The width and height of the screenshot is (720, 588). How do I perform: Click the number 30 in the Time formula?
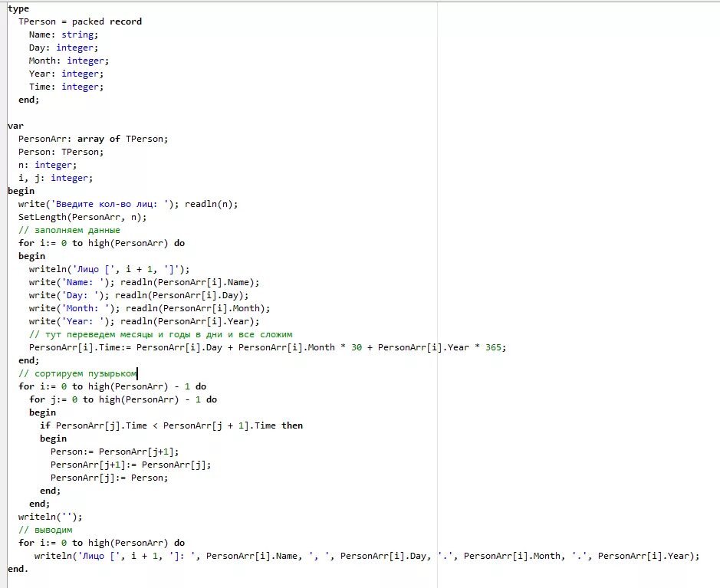tap(357, 347)
